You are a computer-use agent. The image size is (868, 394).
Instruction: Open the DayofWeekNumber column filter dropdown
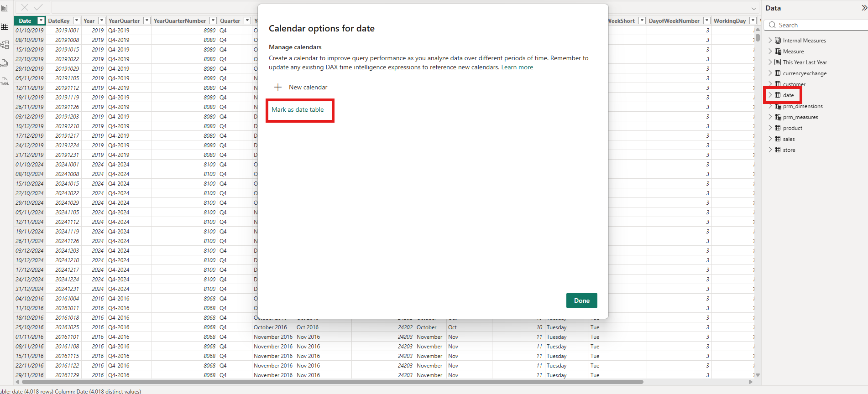pos(707,21)
